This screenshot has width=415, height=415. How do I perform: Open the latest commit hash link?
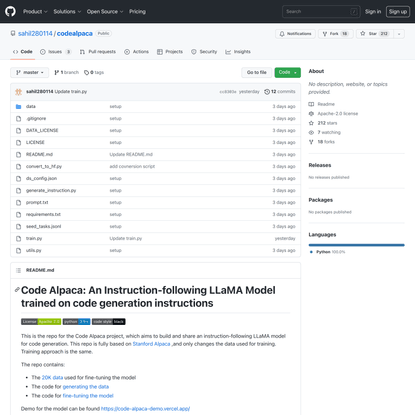pos(228,92)
